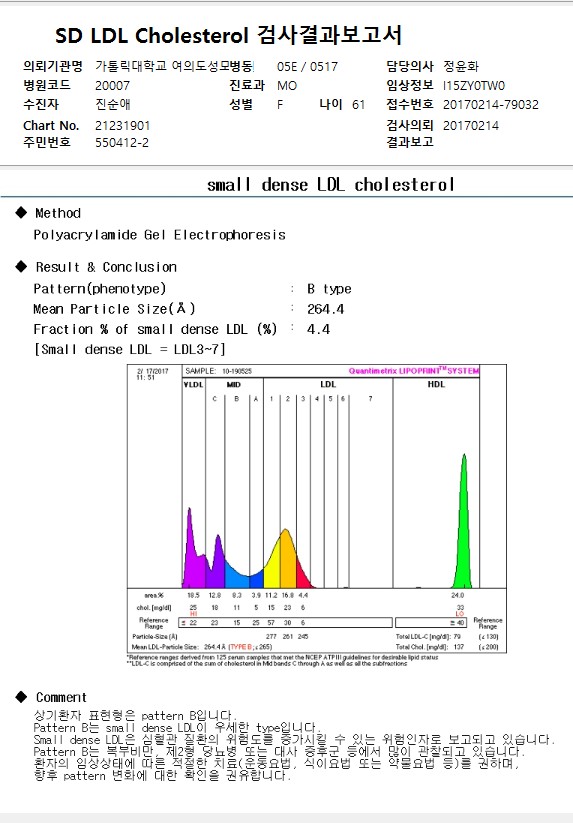Click the small dense LDL cholesterol heading
573x823 pixels.
(x=331, y=185)
